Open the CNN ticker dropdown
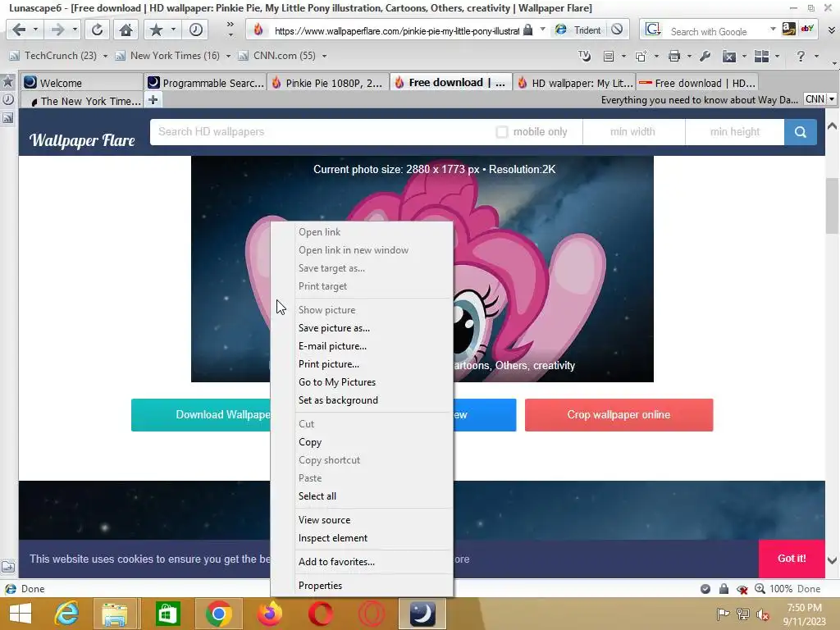The image size is (840, 630). tap(832, 99)
